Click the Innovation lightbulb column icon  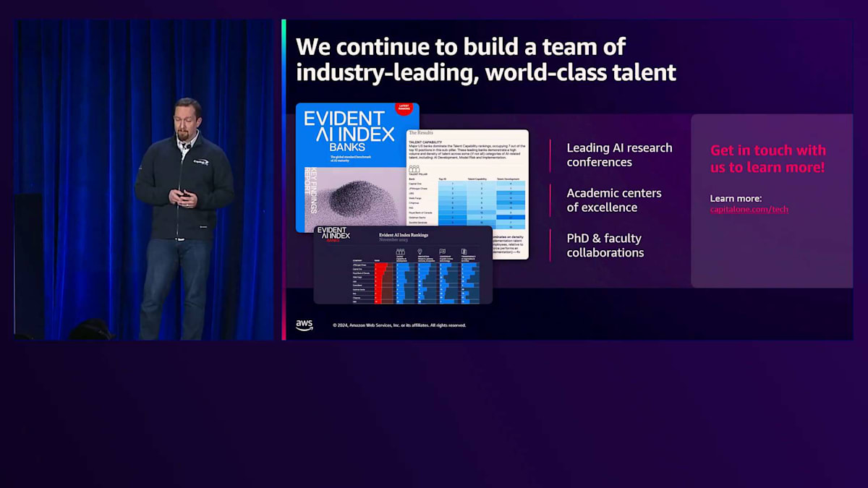pyautogui.click(x=420, y=252)
